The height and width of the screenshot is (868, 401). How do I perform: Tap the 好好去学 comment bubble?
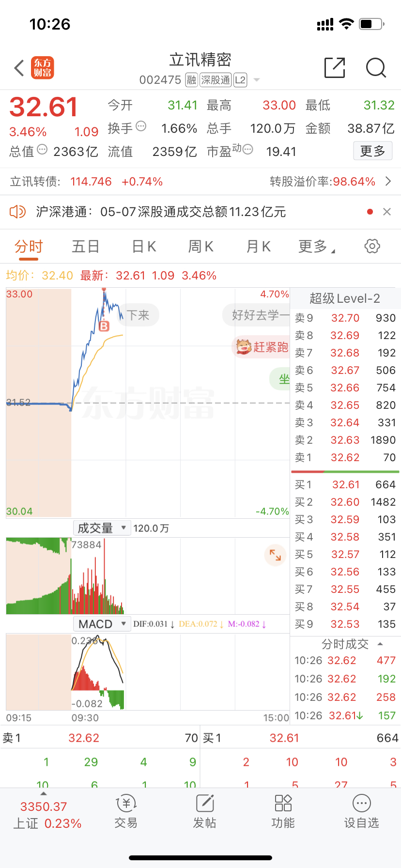[x=257, y=315]
